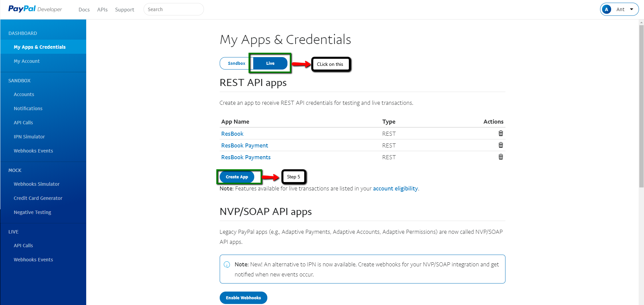The width and height of the screenshot is (644, 305).
Task: Follow the account eligibility link
Action: click(x=395, y=188)
